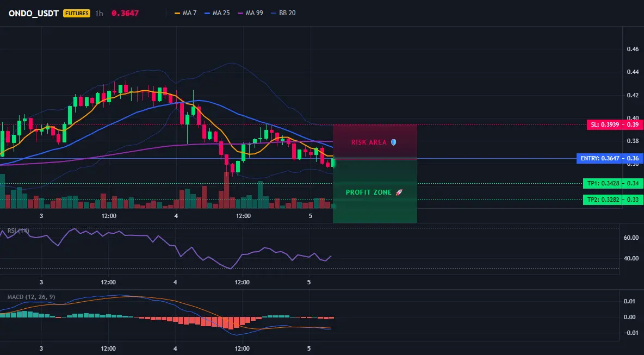The image size is (644, 355).
Task: Click the date label 3 under the price chart
Action: coord(41,216)
